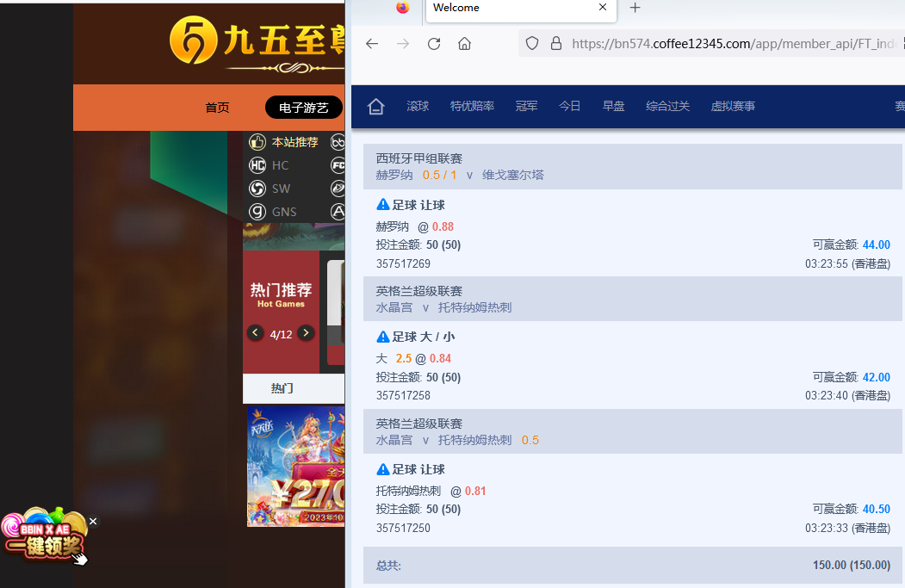
Task: Go to the previous hot game slide
Action: (255, 333)
